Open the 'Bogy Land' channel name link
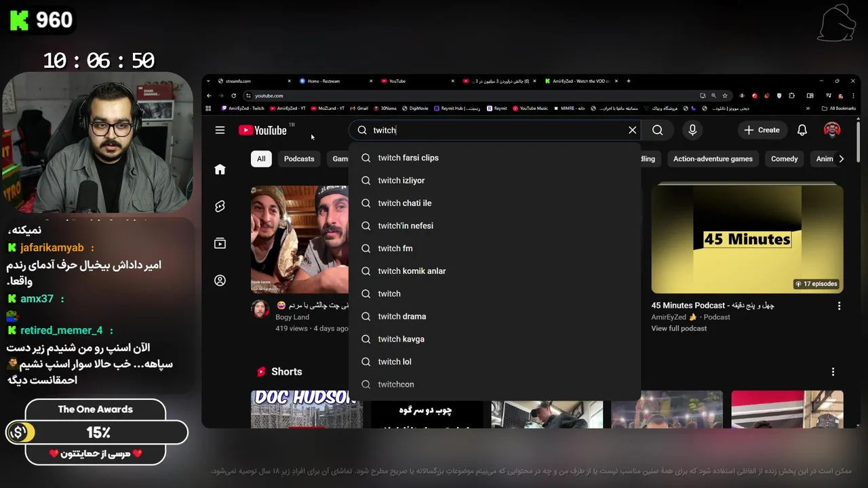The image size is (868, 488). tap(292, 317)
